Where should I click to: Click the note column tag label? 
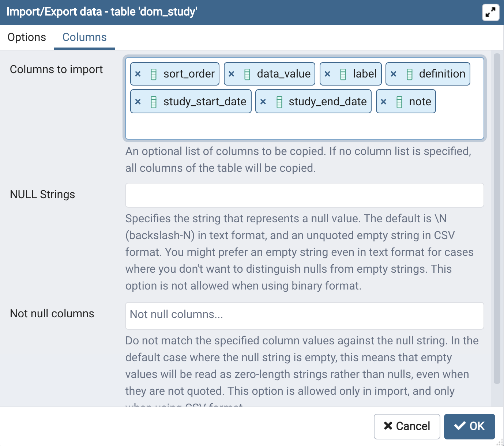coord(420,102)
